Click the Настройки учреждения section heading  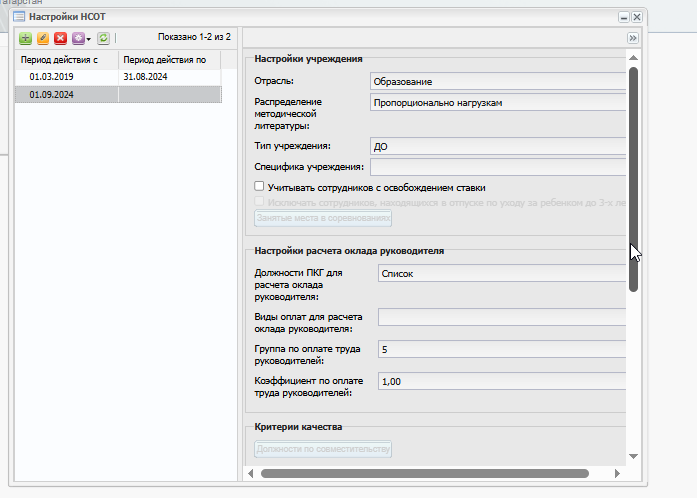308,59
